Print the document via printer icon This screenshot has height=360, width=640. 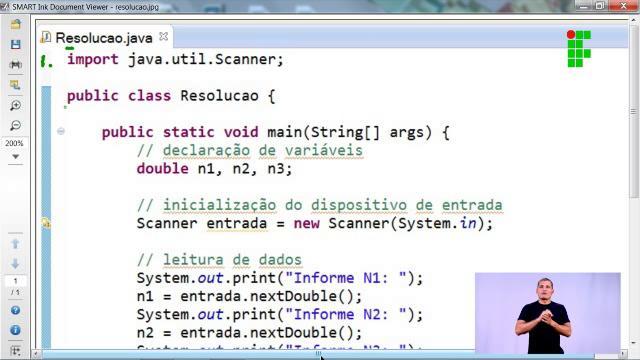[16, 64]
